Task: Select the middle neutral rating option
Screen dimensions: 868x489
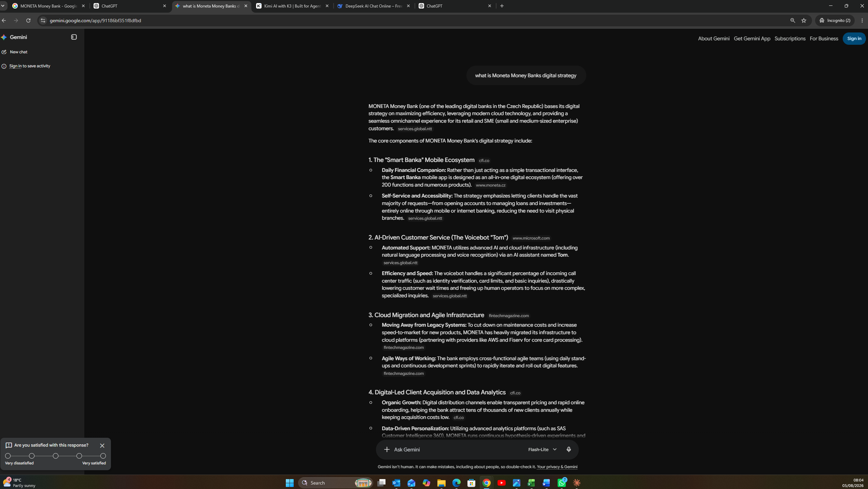Action: (56, 456)
